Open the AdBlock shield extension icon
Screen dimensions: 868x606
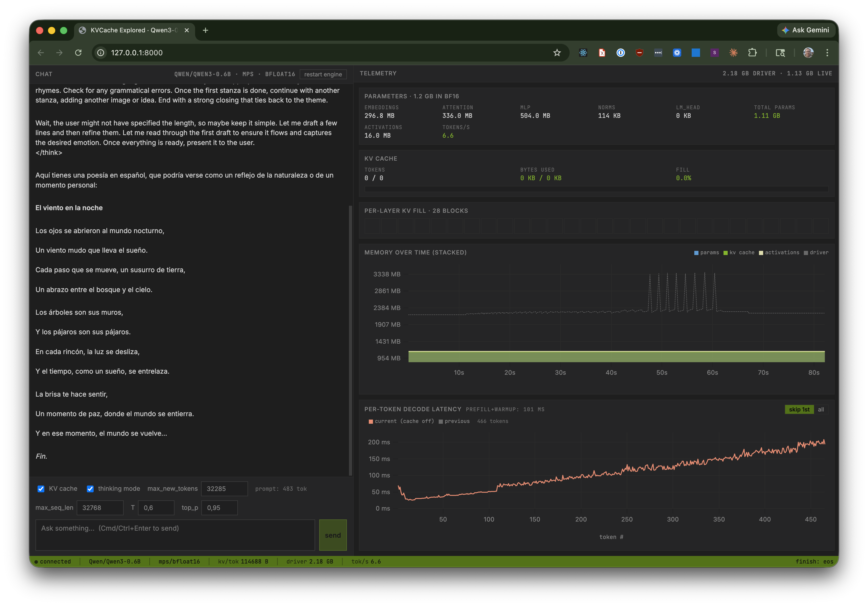point(639,53)
